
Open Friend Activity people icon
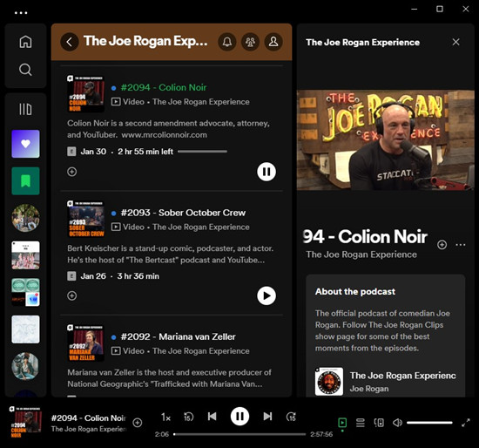click(250, 42)
